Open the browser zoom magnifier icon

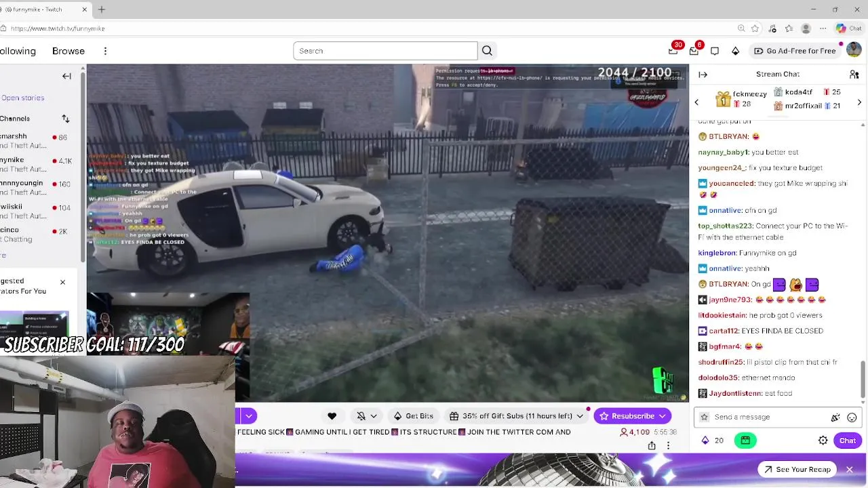click(741, 28)
